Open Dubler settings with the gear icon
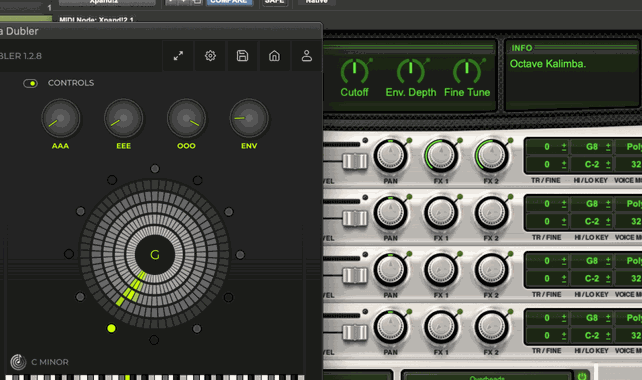The height and width of the screenshot is (380, 642). [210, 56]
